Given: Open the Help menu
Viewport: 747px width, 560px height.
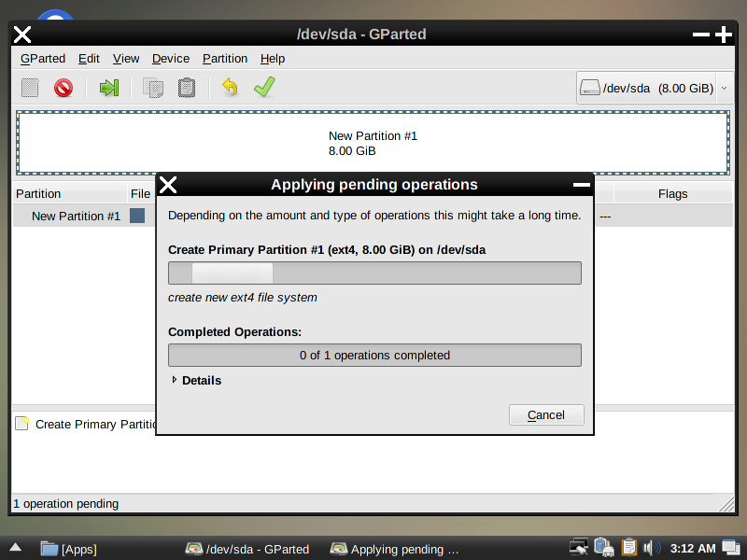Looking at the screenshot, I should pos(273,59).
